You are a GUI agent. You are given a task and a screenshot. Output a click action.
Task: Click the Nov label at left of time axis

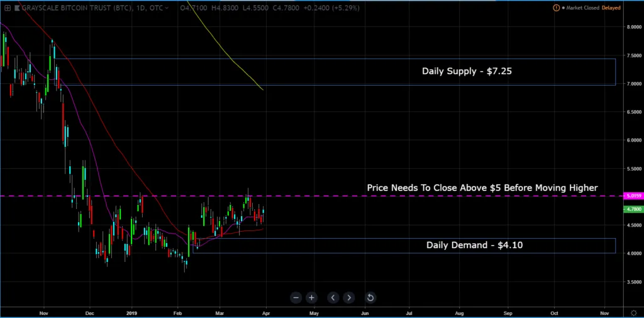(44, 313)
